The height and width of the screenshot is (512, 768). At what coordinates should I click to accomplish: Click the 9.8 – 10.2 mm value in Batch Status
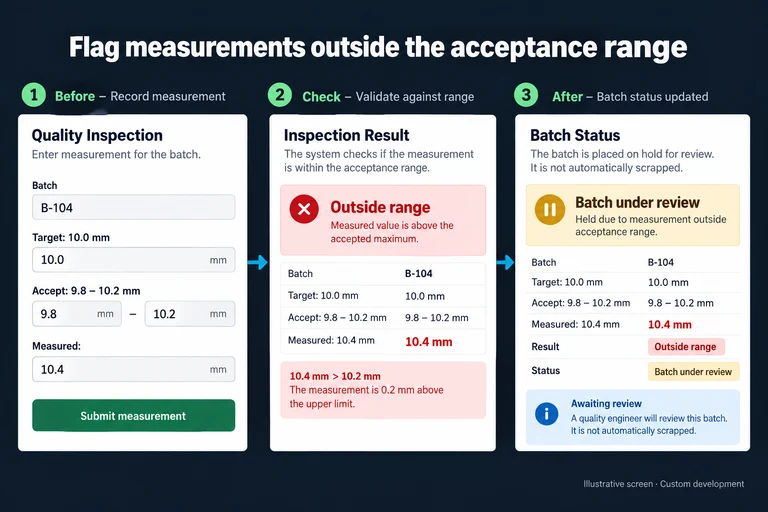pyautogui.click(x=680, y=303)
